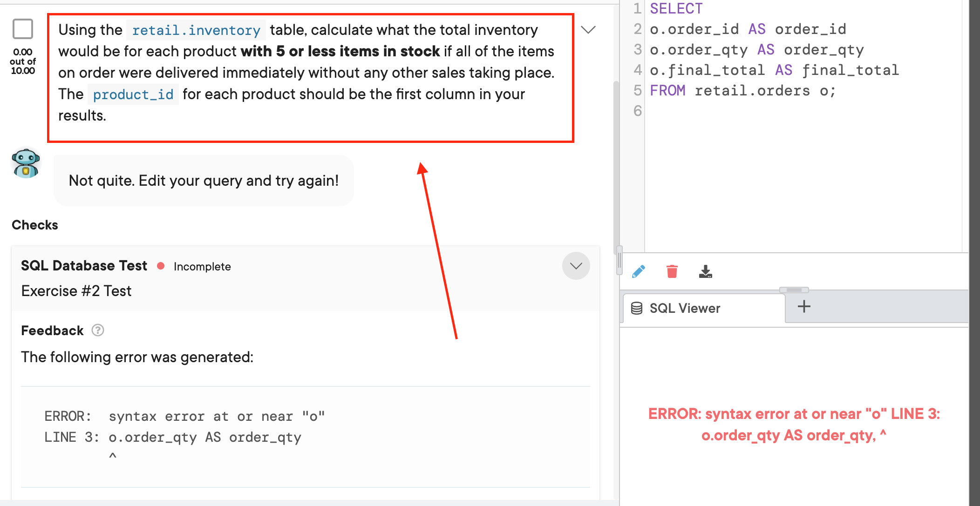This screenshot has width=980, height=506.
Task: Click the database icon on SQL Viewer tab
Action: tap(636, 308)
